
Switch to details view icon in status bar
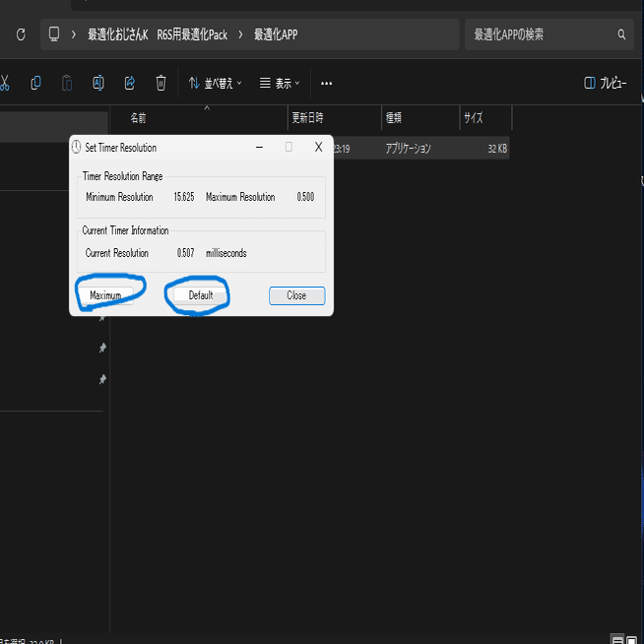coord(617,639)
